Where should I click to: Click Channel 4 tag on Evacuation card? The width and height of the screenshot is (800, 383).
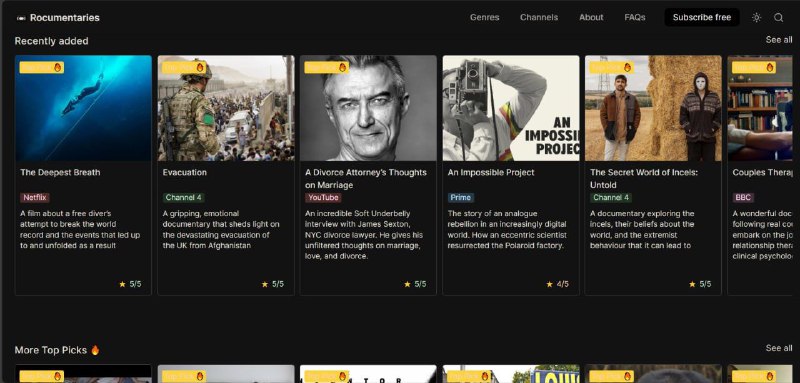pyautogui.click(x=184, y=197)
